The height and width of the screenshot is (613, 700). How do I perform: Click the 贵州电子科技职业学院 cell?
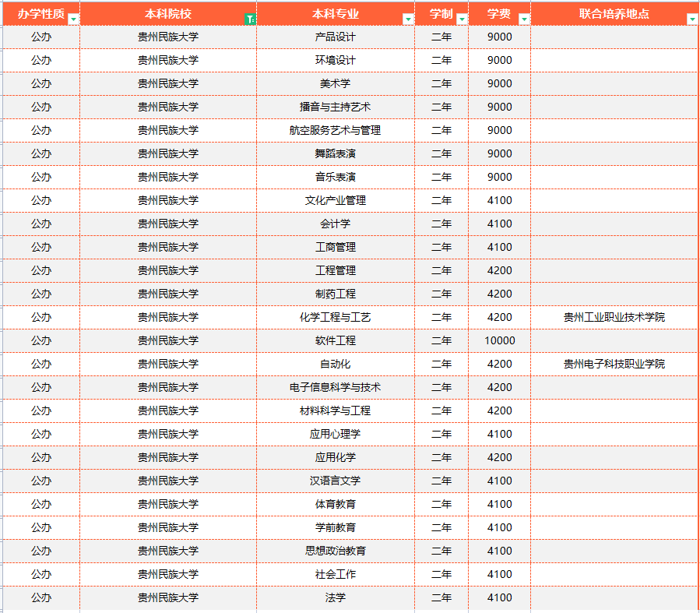point(614,364)
